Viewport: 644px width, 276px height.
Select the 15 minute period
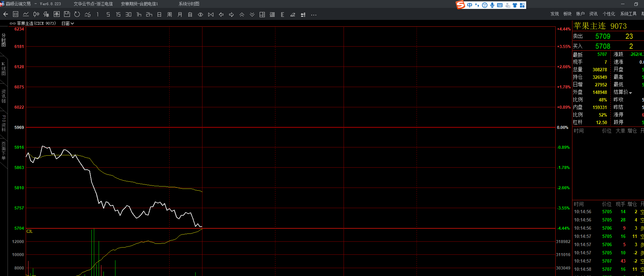pyautogui.click(x=118, y=14)
